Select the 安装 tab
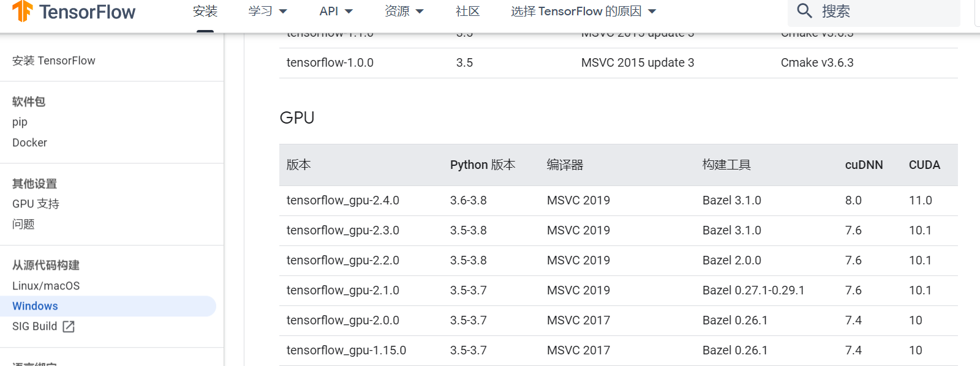Image resolution: width=980 pixels, height=366 pixels. coord(205,12)
